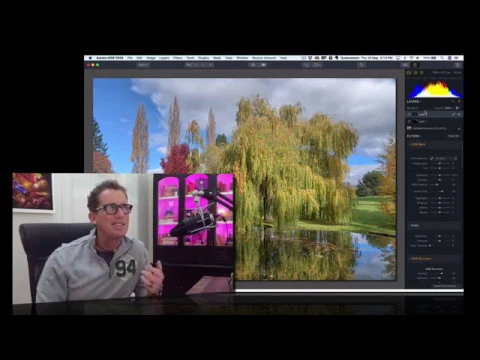Viewport: 480px width, 360px height.
Task: Collapse the Color filter group
Action: point(414,226)
